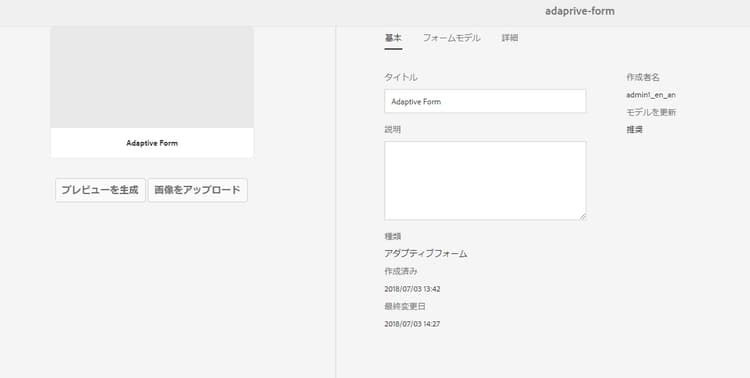Click the タイトル label
Image resolution: width=750 pixels, height=378 pixels.
(x=401, y=78)
